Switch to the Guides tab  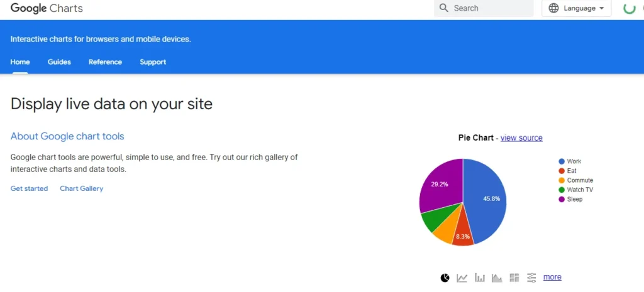pos(59,62)
